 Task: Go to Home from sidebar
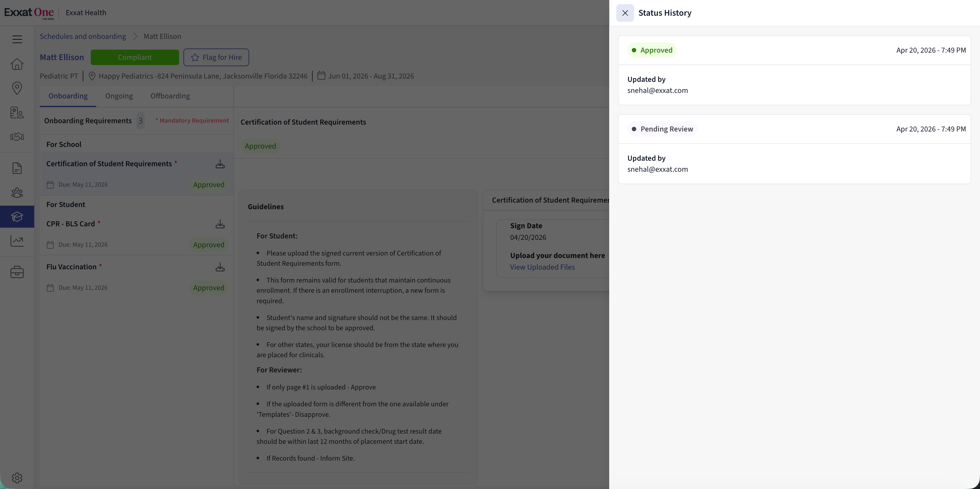pyautogui.click(x=17, y=64)
